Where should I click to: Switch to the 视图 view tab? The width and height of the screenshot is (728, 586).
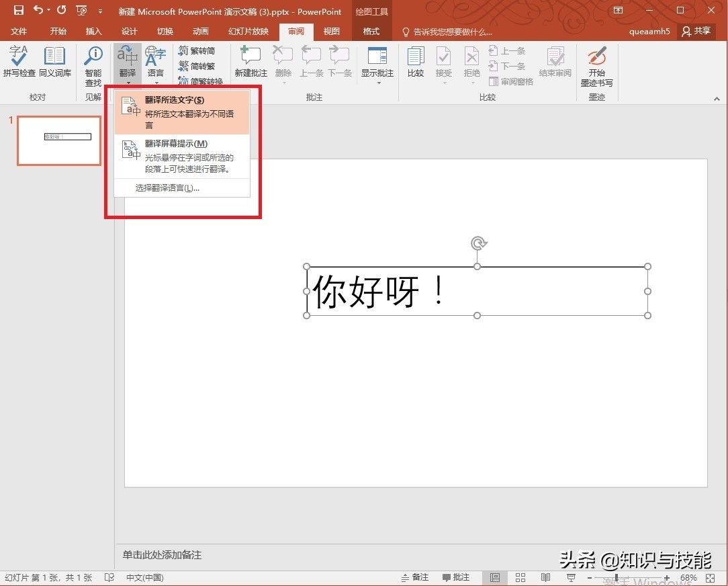(x=332, y=31)
